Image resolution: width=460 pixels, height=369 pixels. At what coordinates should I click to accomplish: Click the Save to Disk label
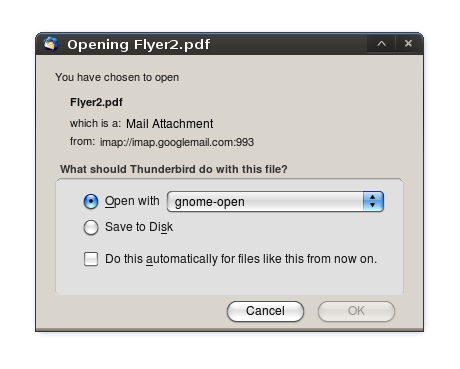[x=139, y=227]
